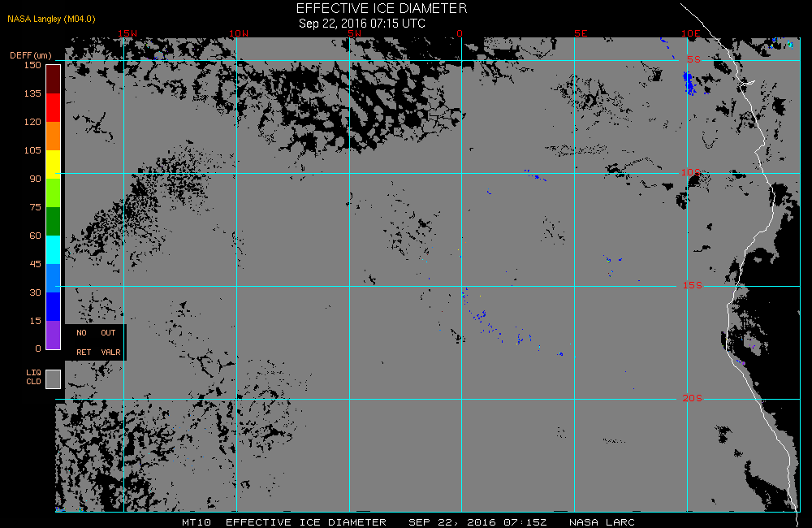Viewport: 812px width, 528px height.
Task: Click the cyan legend band
Action: point(54,249)
